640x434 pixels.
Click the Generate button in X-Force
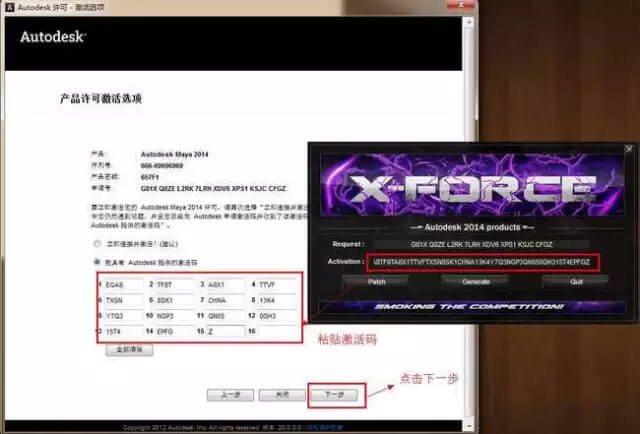point(476,282)
